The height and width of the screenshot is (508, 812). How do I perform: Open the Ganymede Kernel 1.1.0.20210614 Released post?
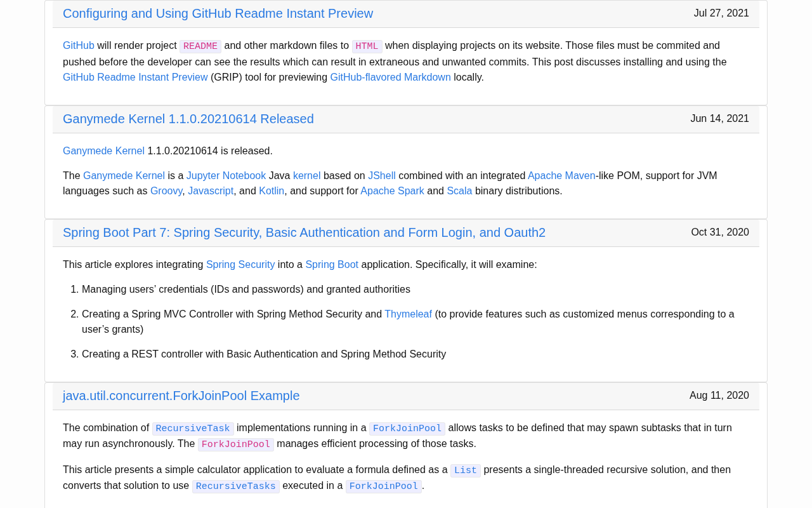point(188,119)
